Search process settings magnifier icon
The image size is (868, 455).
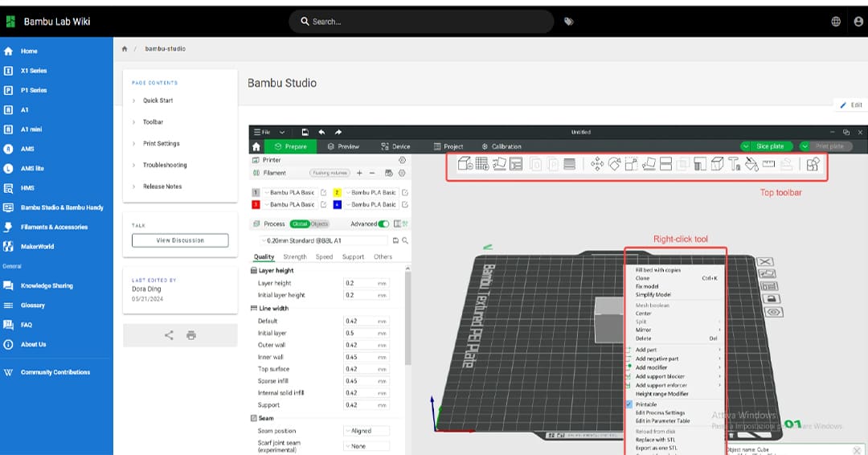click(x=405, y=241)
